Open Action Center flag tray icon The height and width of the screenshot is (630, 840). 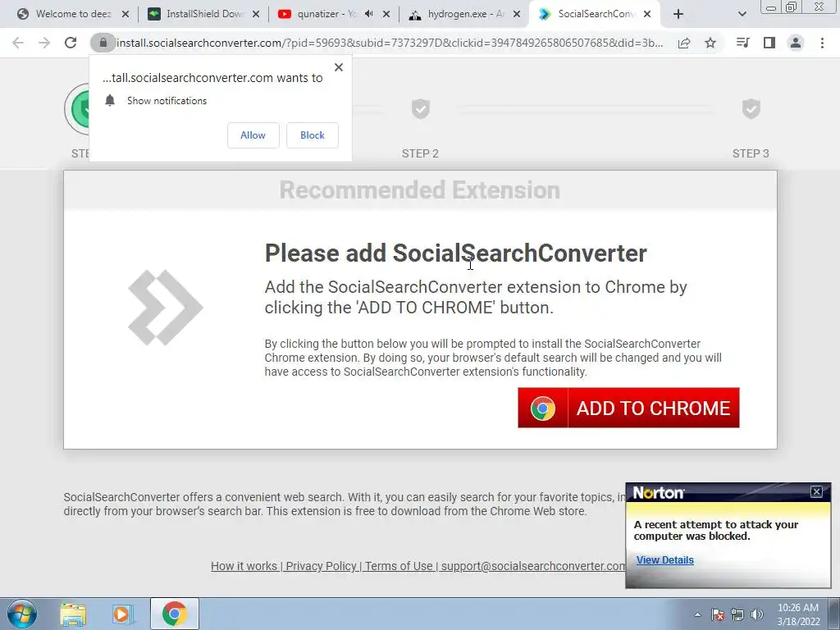(x=717, y=614)
